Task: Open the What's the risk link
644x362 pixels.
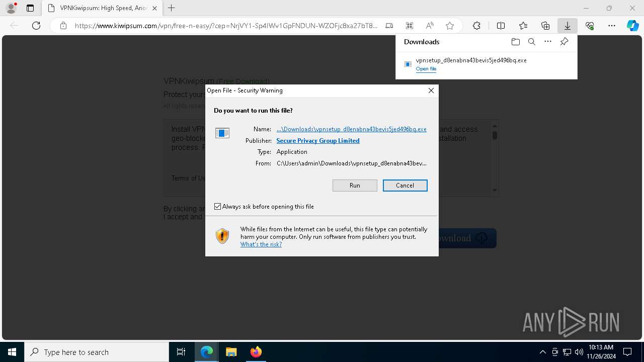Action: point(261,244)
